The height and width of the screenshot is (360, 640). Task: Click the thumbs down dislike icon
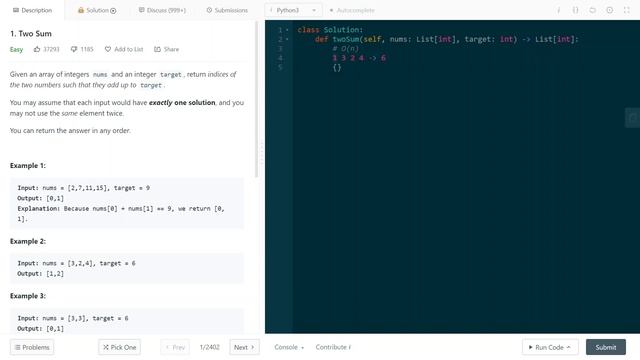pyautogui.click(x=74, y=49)
